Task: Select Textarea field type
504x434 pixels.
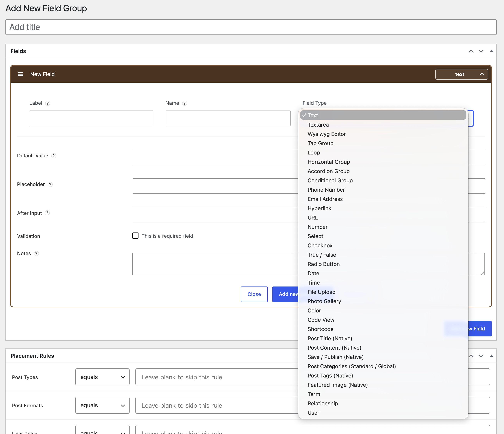Action: tap(383, 125)
